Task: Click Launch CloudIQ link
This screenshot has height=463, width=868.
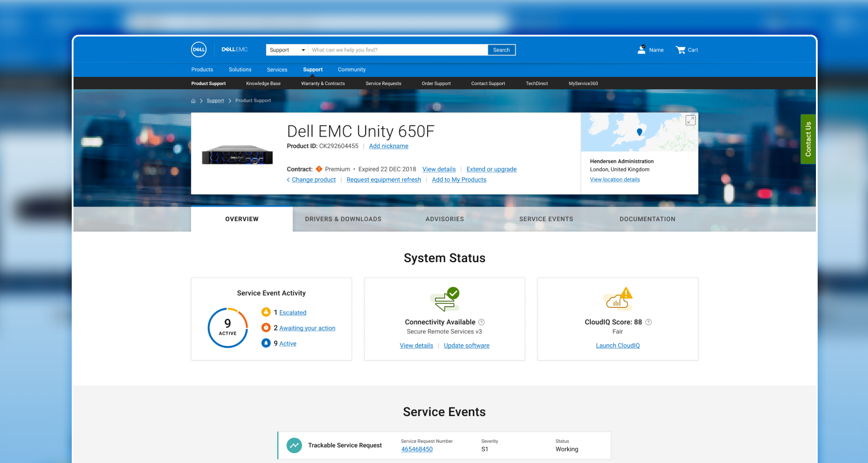Action: coord(618,346)
